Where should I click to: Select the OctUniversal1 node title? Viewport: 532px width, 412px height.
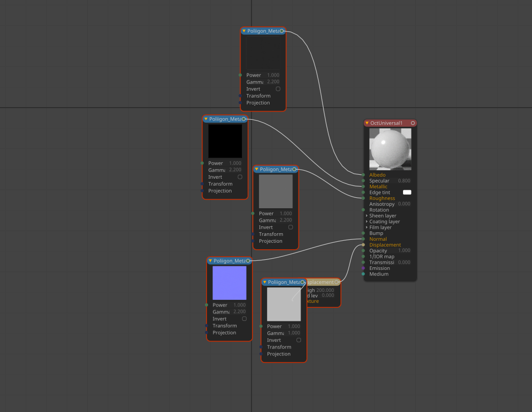pyautogui.click(x=386, y=123)
